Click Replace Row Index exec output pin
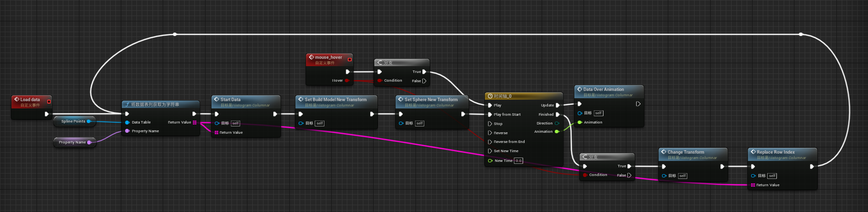Screen dimensions: 868x212 (811, 166)
